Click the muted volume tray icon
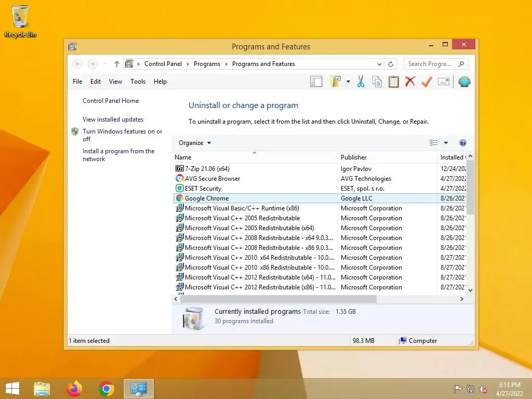532x399 pixels. (483, 389)
